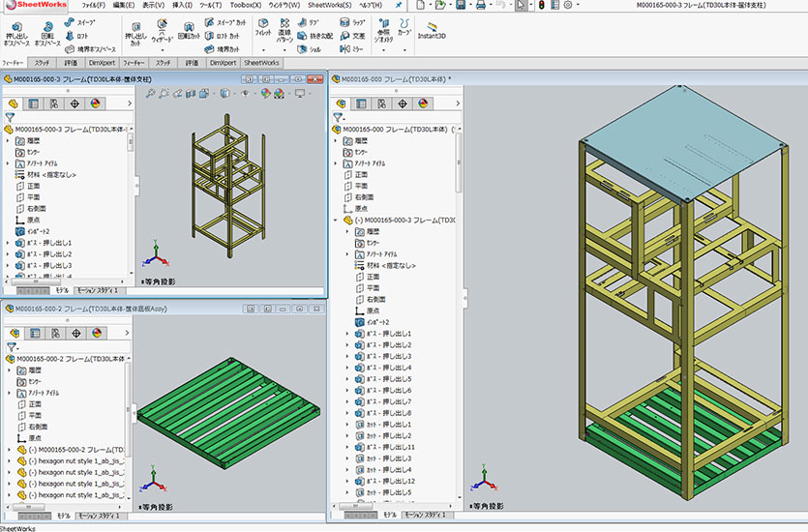This screenshot has width=808, height=532.
Task: Expand 履歴 in the M000165-000-3 window tree
Action: (x=8, y=140)
